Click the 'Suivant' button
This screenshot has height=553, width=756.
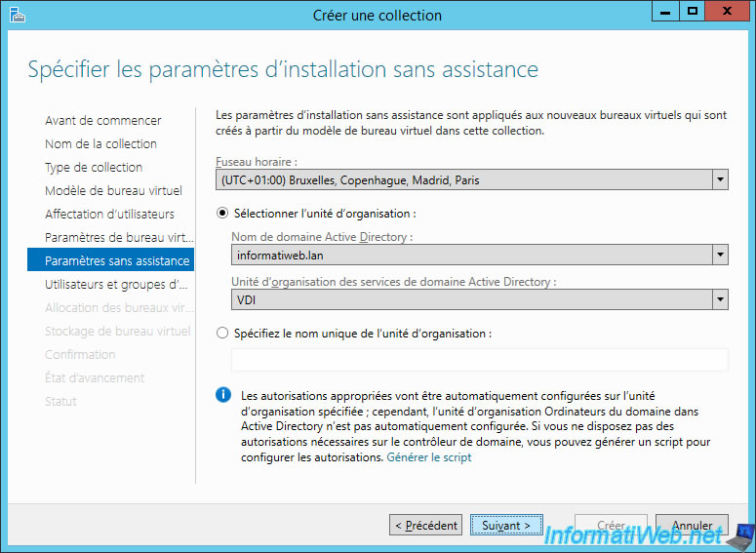(506, 525)
